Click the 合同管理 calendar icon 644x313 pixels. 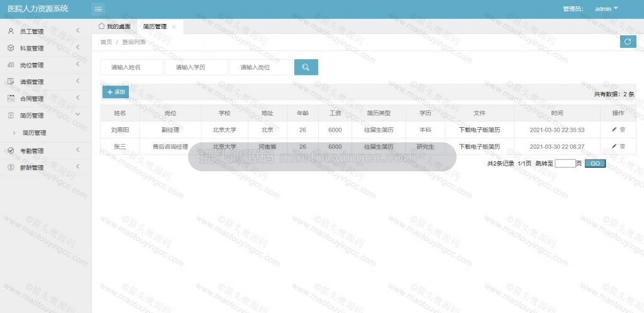[11, 99]
